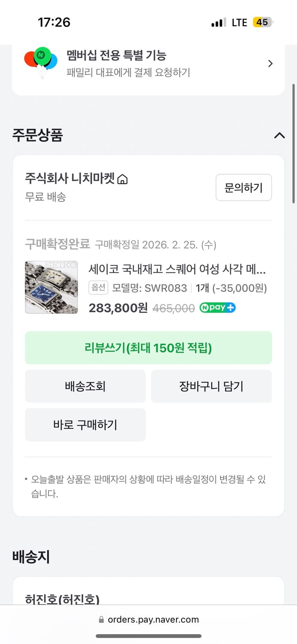The height and width of the screenshot is (644, 297).
Task: Tap 바로 구매하기 to buy again
Action: coord(85,425)
